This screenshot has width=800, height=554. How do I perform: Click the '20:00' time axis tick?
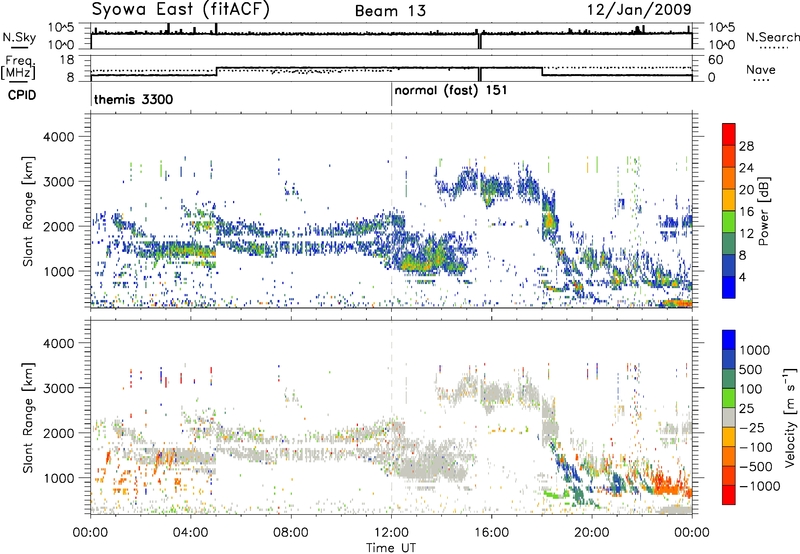tap(592, 533)
